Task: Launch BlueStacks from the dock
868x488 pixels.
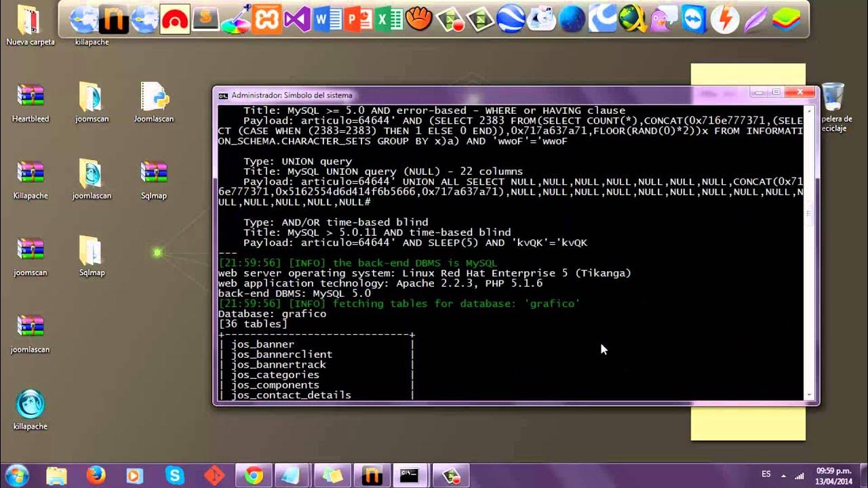Action: [786, 20]
